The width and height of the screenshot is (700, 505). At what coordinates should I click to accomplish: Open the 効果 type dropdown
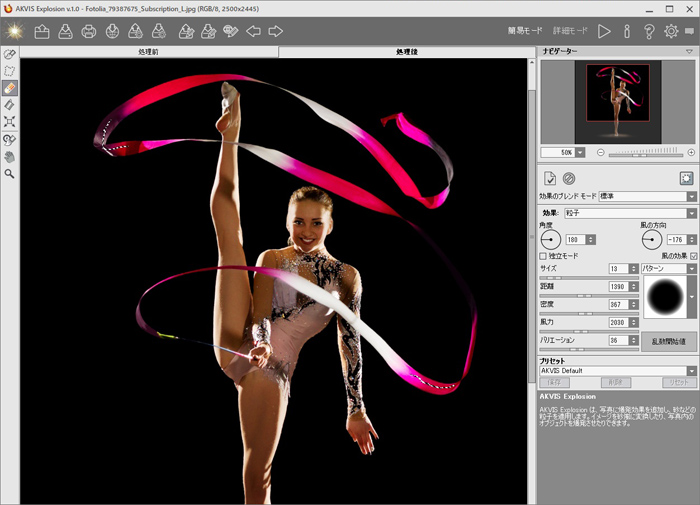(691, 213)
